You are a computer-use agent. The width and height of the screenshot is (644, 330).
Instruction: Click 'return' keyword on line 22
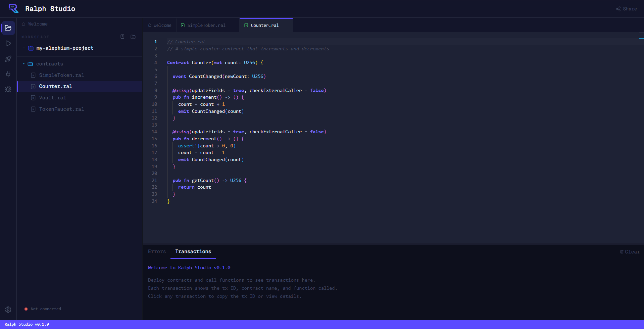[186, 187]
